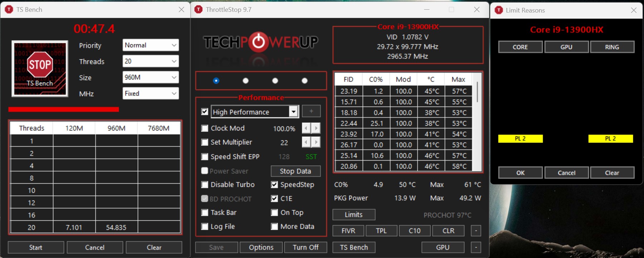Enable the Log File checkbox
The height and width of the screenshot is (258, 644).
click(x=205, y=227)
